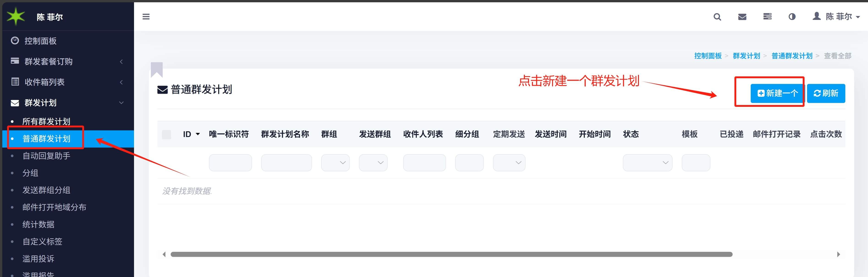The width and height of the screenshot is (868, 277).
Task: Toggle the hamburger sidebar menu icon
Action: tap(146, 16)
